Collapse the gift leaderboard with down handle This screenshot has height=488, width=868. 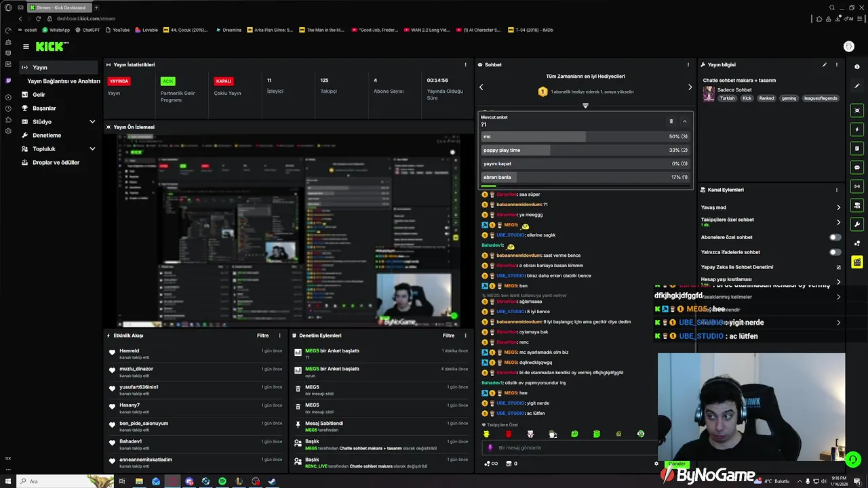585,105
